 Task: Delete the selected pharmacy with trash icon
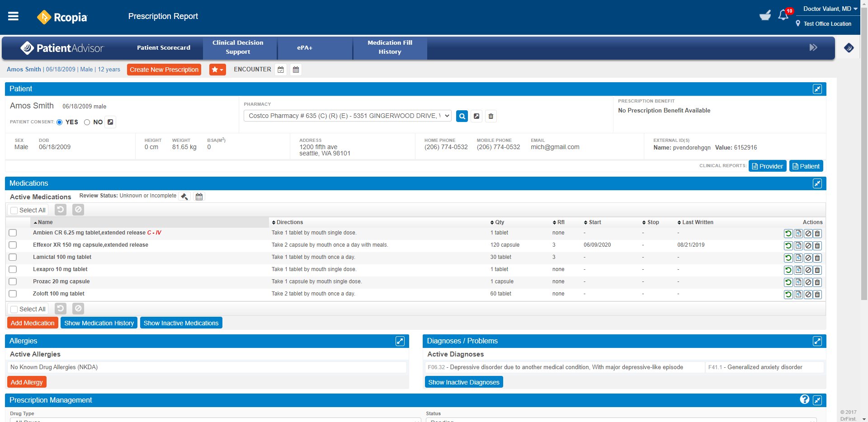pos(491,116)
